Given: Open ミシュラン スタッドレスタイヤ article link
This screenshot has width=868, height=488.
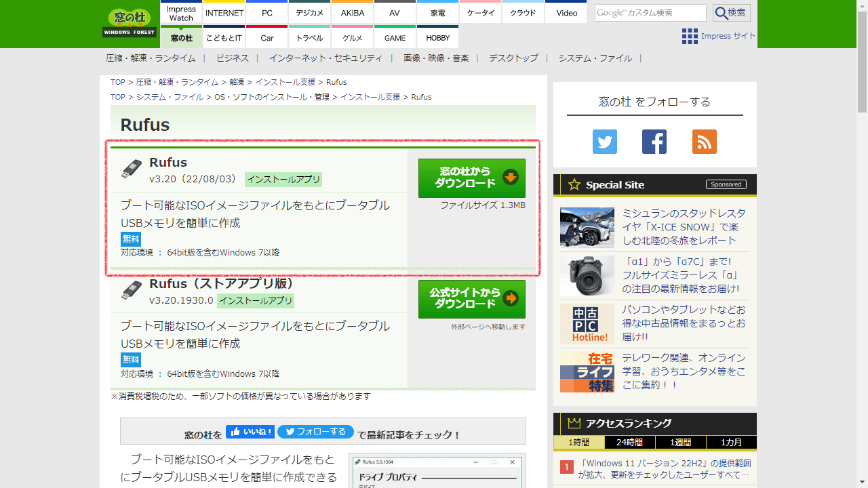Looking at the screenshot, I should (x=684, y=226).
